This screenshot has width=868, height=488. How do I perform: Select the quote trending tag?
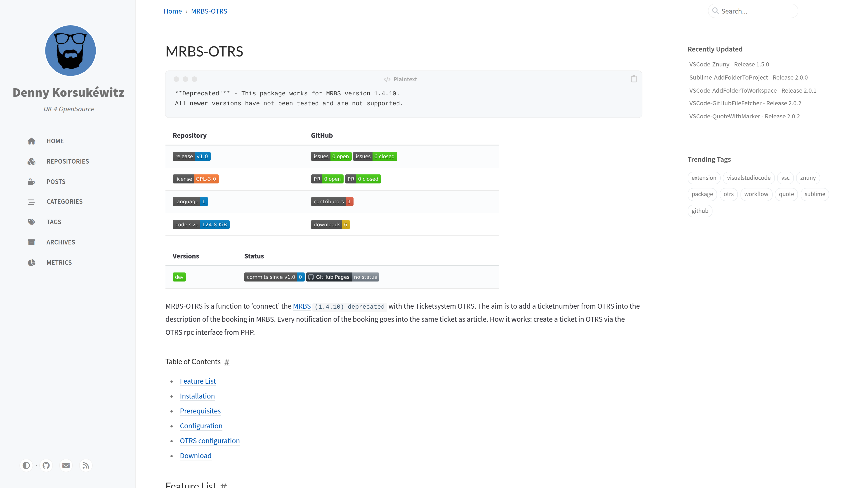(786, 194)
